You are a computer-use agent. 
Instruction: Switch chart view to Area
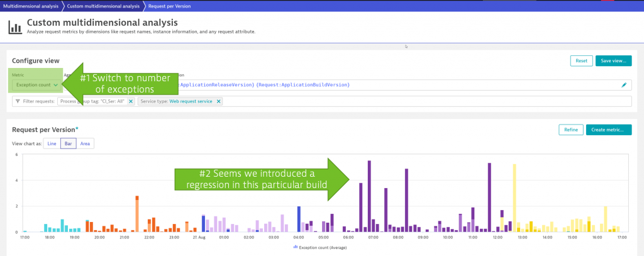(85, 143)
